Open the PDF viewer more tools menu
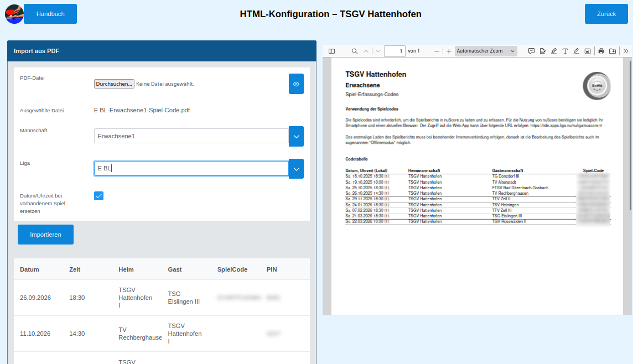Screen dimensions: 633x364 [x=626, y=51]
